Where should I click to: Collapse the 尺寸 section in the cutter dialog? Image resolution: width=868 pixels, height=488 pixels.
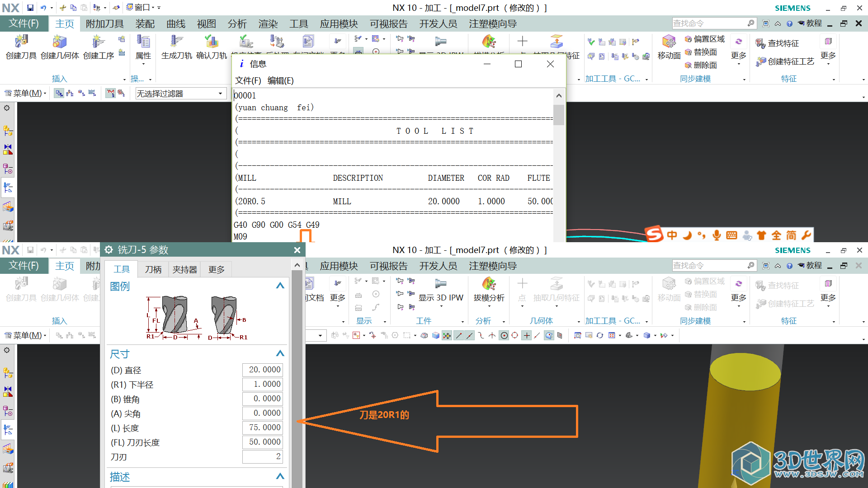click(280, 353)
